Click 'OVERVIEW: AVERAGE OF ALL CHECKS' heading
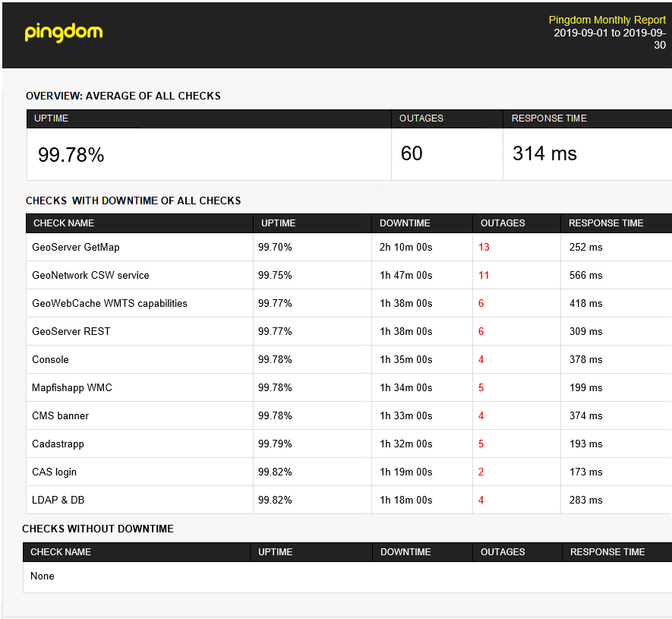Image resolution: width=672 pixels, height=619 pixels. 123,96
